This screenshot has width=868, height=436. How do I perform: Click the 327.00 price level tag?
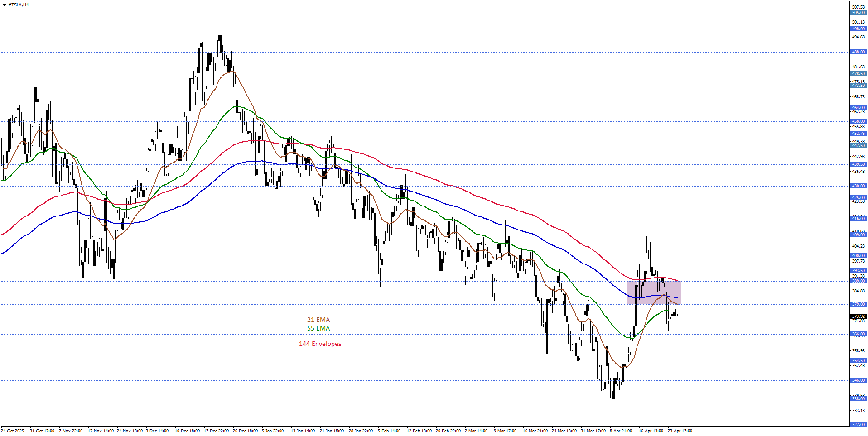[x=858, y=425]
